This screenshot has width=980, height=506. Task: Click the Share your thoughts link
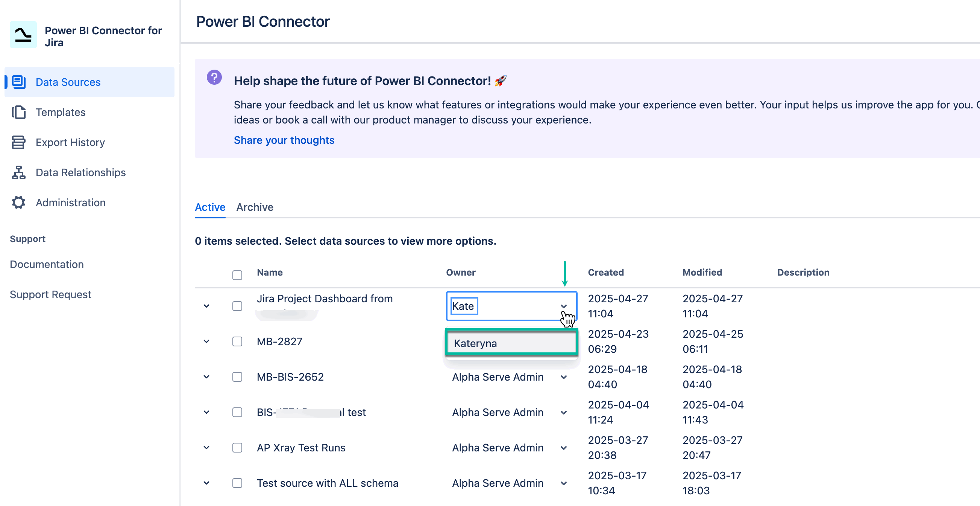tap(284, 140)
